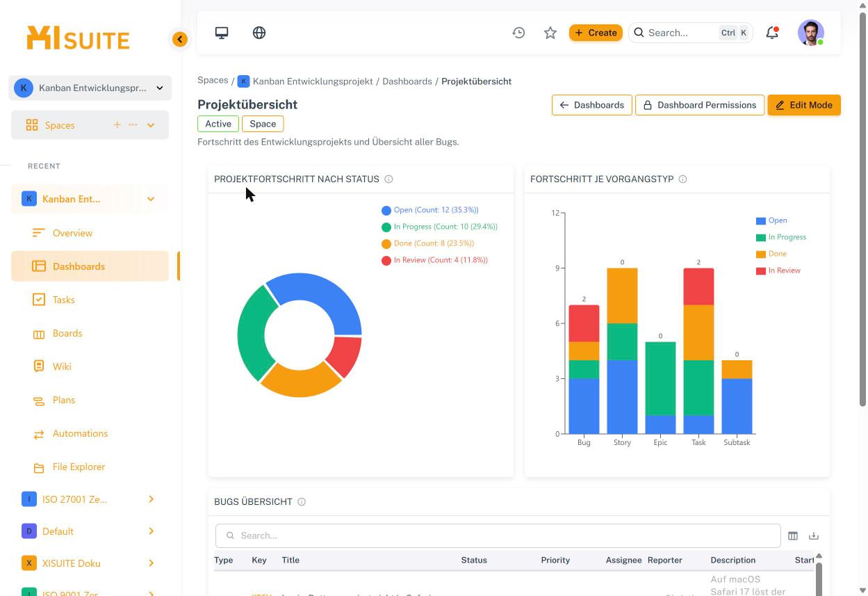Viewport: 868px width, 596px height.
Task: Collapse the Kanban Ent... tree chevron
Action: click(x=151, y=199)
